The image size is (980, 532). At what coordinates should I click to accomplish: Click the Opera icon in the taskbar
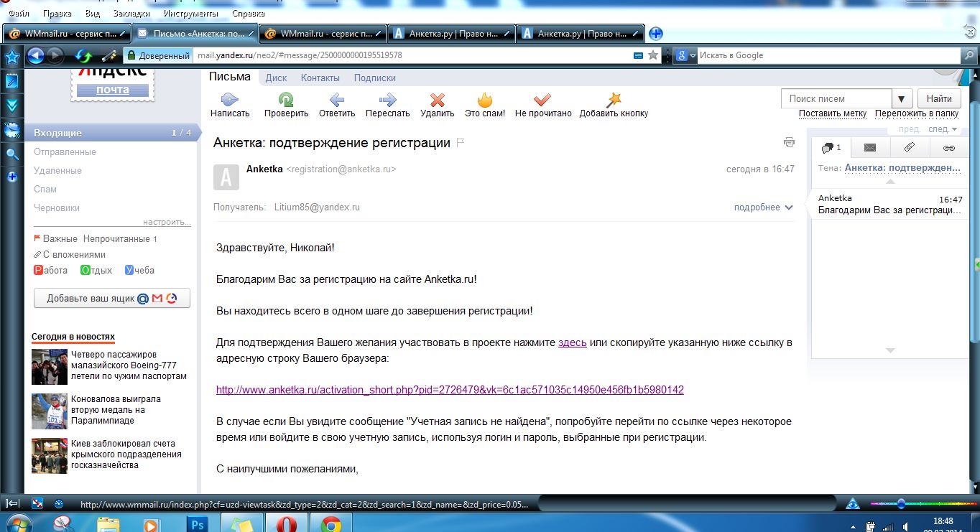coord(286,524)
